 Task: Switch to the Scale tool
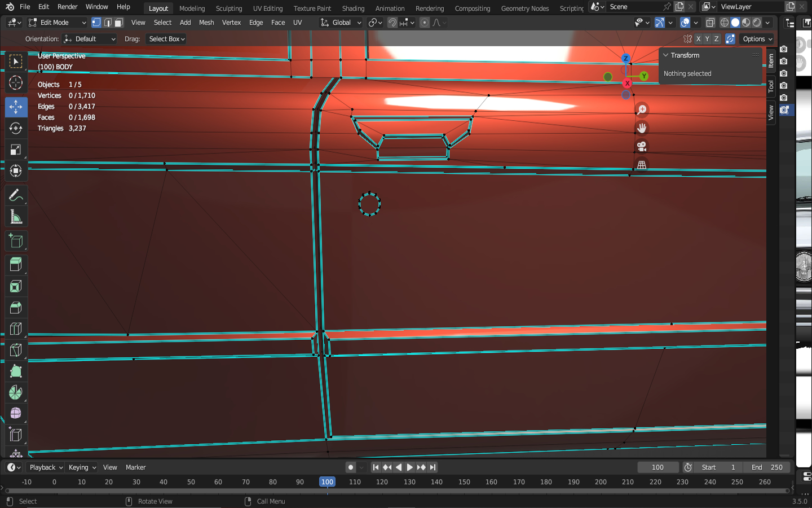coord(16,150)
